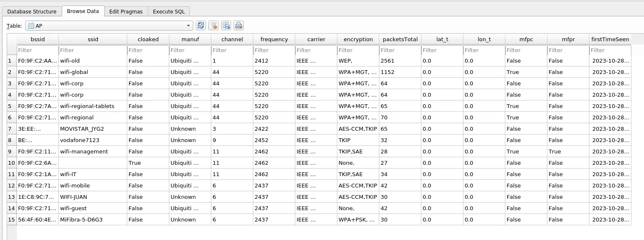
Task: Click the carrier column header
Action: 316,39
